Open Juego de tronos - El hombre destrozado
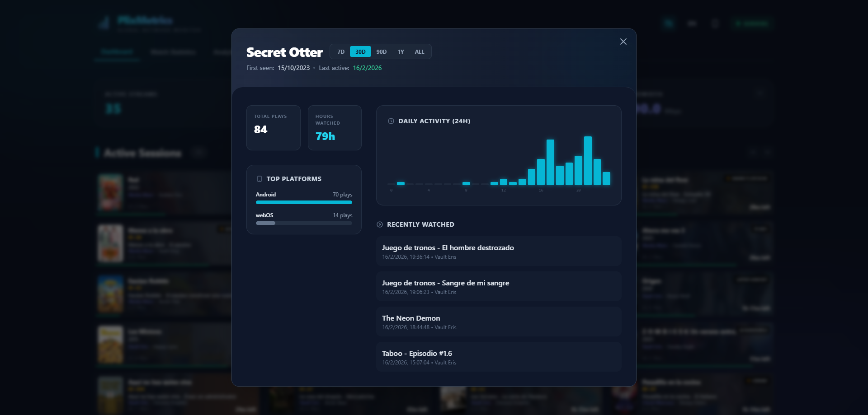Screen dimensions: 868x415 tap(499, 252)
